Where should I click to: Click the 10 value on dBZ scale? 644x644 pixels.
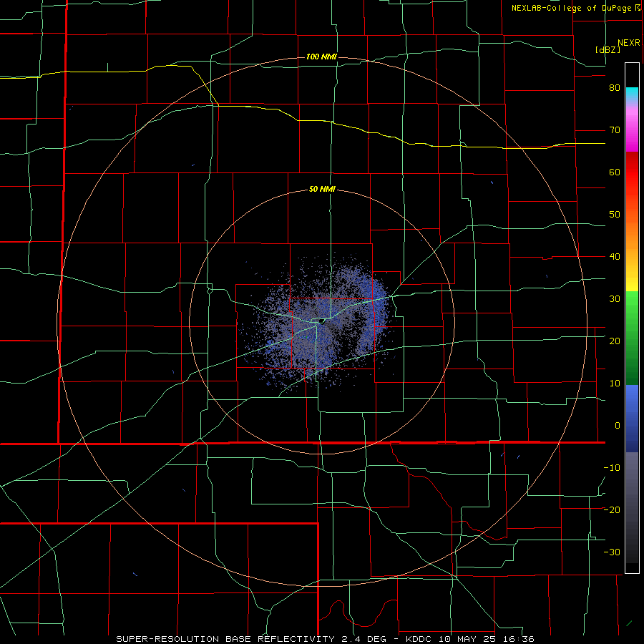point(615,384)
